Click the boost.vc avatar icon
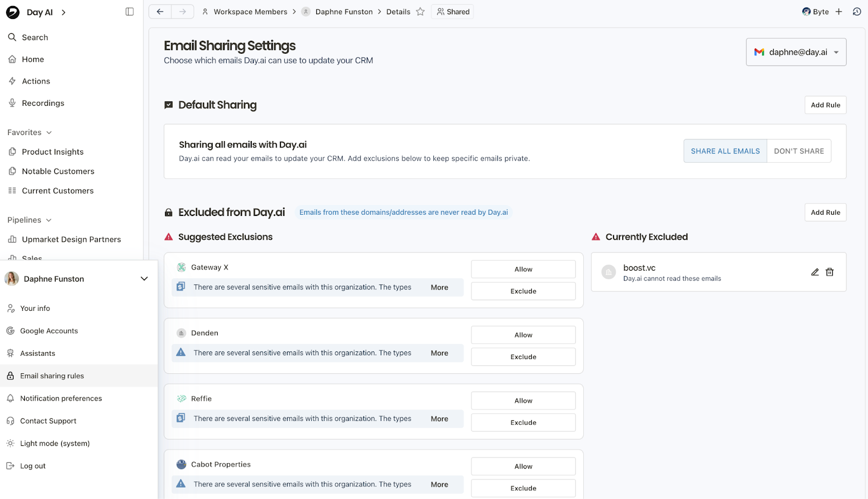 point(609,272)
